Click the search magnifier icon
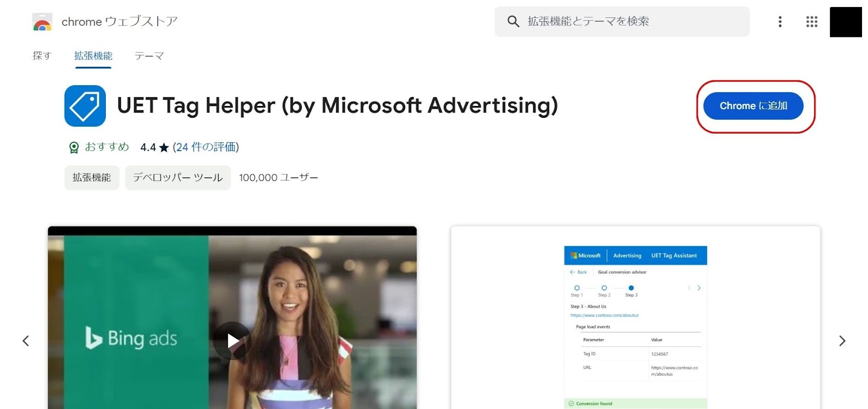The height and width of the screenshot is (409, 868). click(513, 22)
